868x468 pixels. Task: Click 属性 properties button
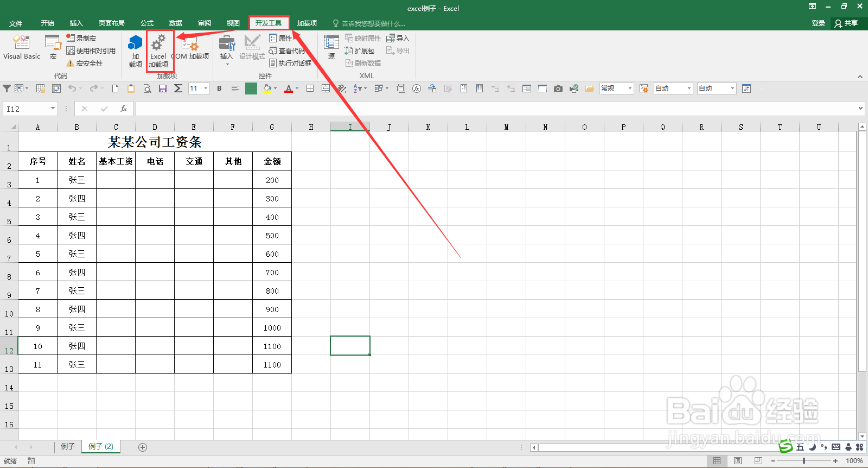280,38
